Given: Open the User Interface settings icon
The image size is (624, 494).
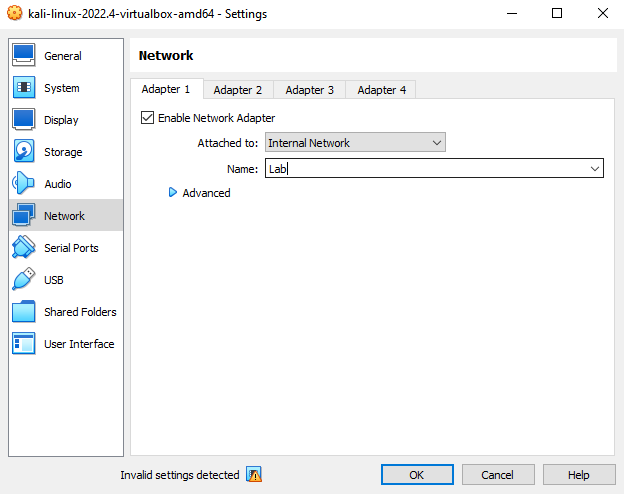Looking at the screenshot, I should [x=24, y=344].
